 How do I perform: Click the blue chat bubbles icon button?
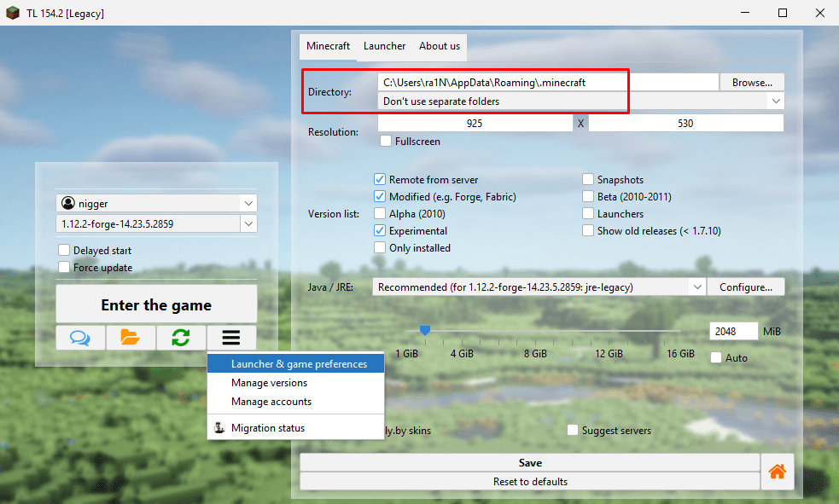click(80, 338)
